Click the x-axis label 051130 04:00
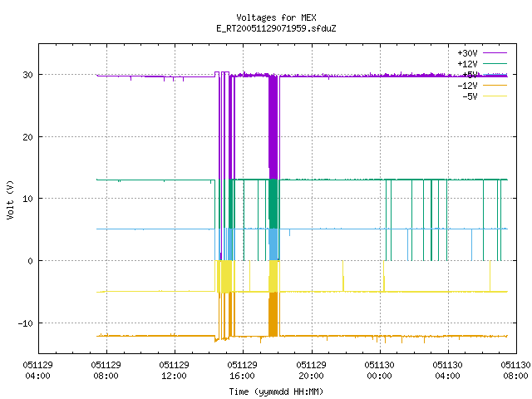The height and width of the screenshot is (399, 532). [447, 370]
